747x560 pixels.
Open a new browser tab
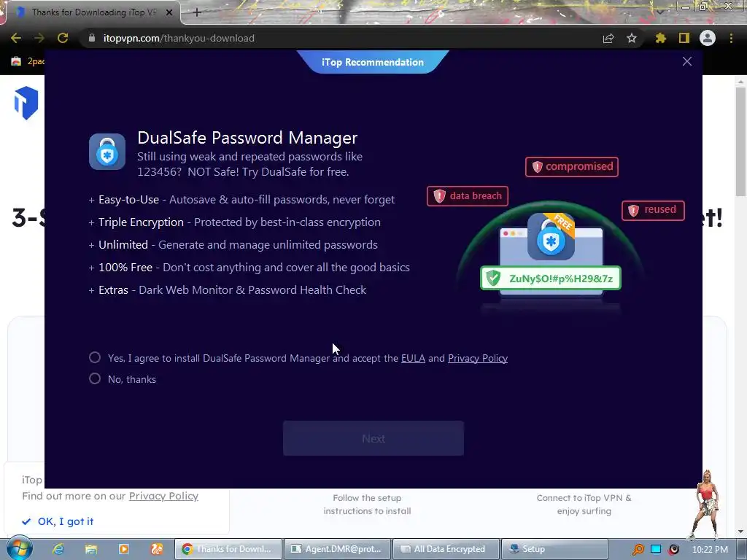[x=197, y=12]
